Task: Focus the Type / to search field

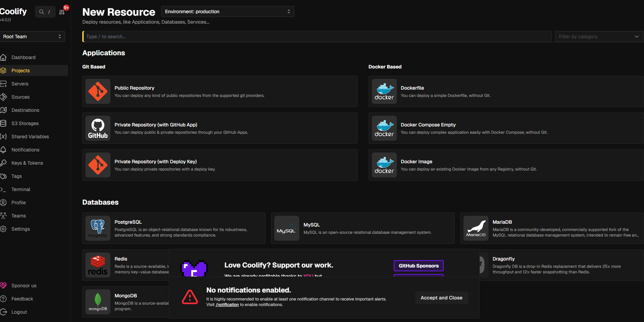Action: [x=317, y=36]
